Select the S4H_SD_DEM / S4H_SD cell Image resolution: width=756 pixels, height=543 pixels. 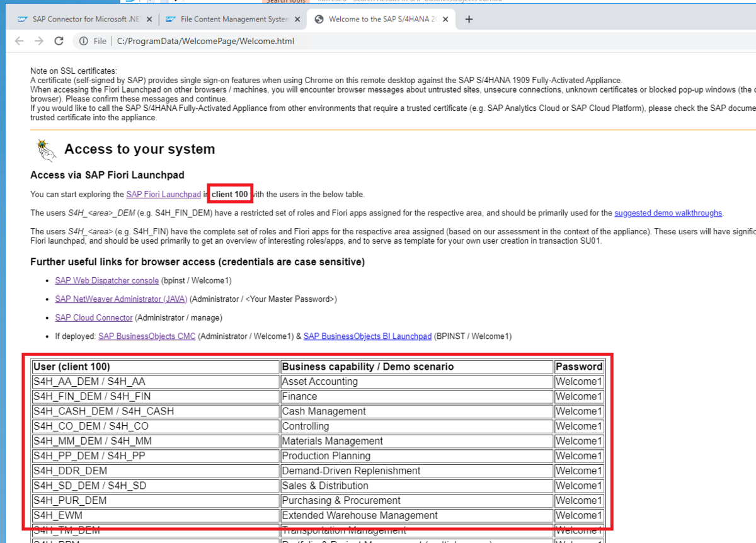coord(155,486)
